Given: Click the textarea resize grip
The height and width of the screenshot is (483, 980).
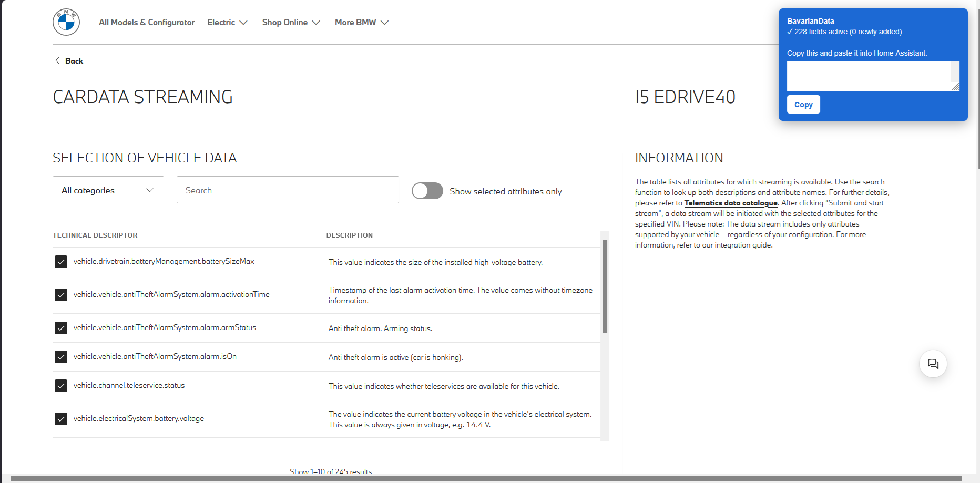Looking at the screenshot, I should coord(955,87).
